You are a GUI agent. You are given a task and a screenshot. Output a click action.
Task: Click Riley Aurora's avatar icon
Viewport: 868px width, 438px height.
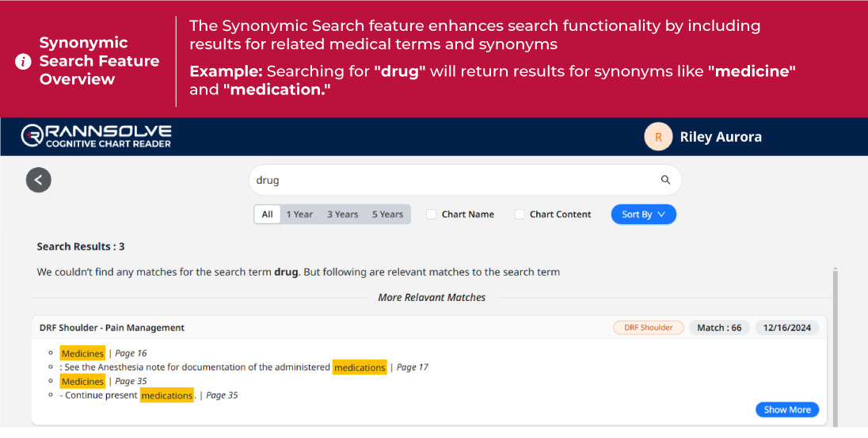[657, 136]
